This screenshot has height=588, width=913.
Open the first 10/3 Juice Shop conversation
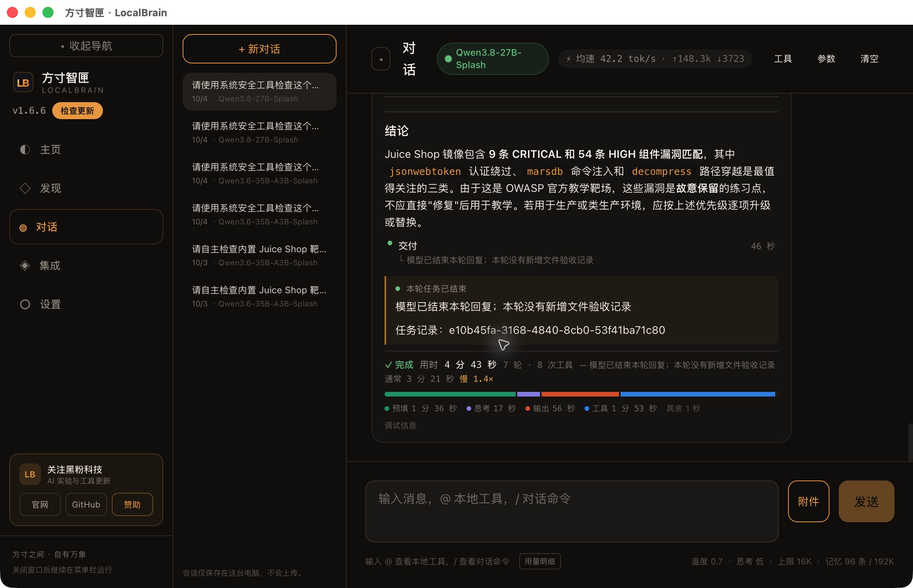coord(259,255)
